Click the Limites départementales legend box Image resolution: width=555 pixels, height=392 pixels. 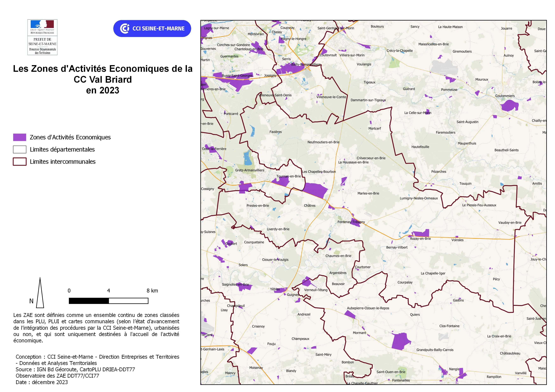[x=20, y=149]
